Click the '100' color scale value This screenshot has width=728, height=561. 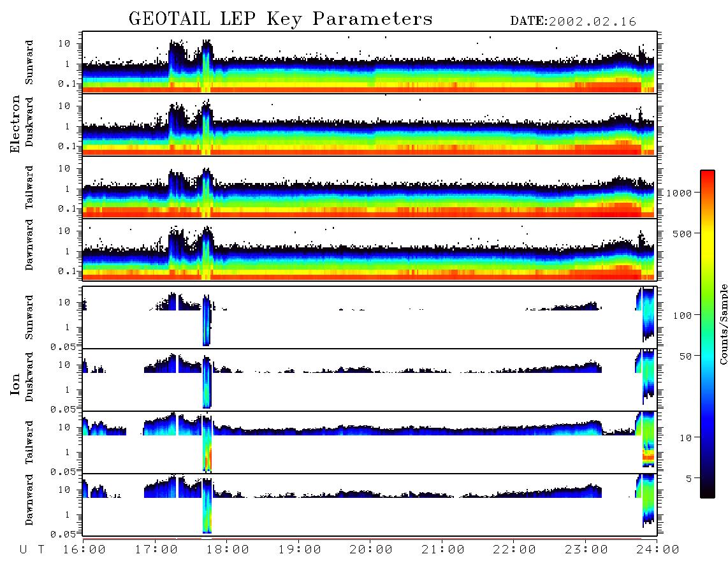click(x=683, y=316)
